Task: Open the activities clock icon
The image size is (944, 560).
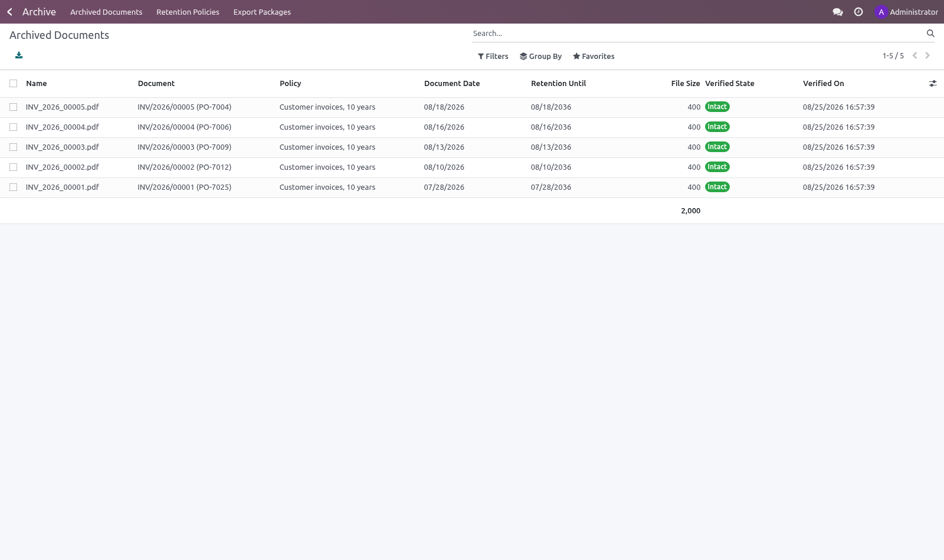Action: pos(858,12)
